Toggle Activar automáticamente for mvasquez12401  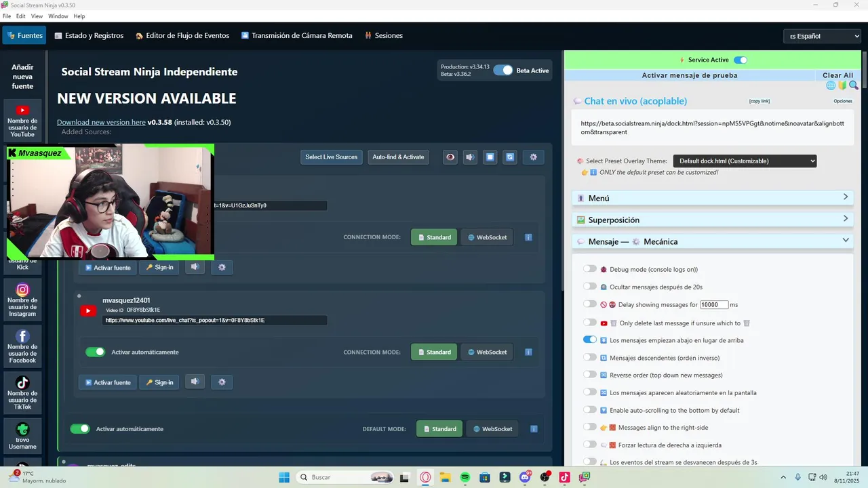pyautogui.click(x=95, y=352)
